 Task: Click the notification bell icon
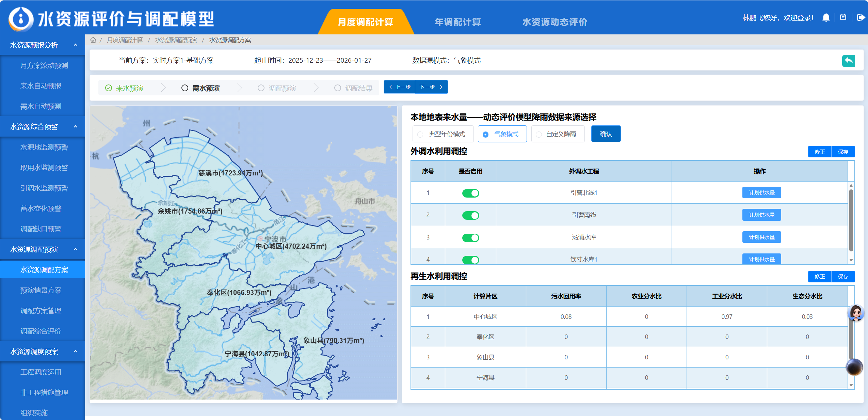tap(826, 18)
